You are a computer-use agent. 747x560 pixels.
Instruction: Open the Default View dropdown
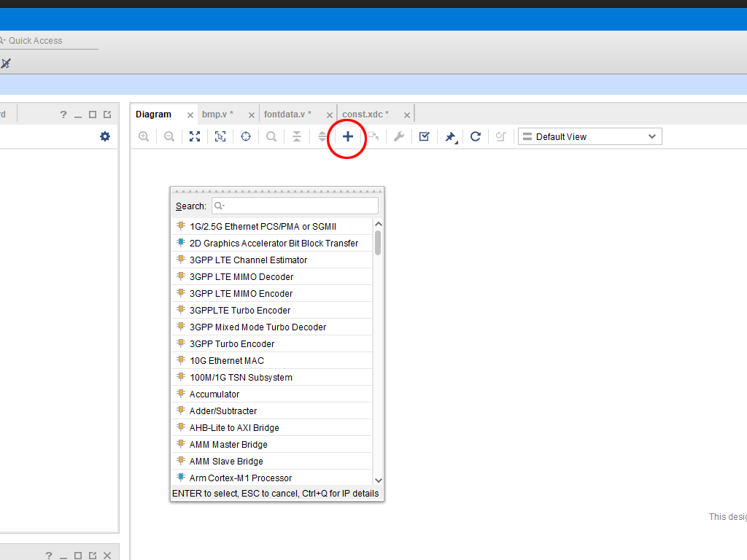coord(589,136)
